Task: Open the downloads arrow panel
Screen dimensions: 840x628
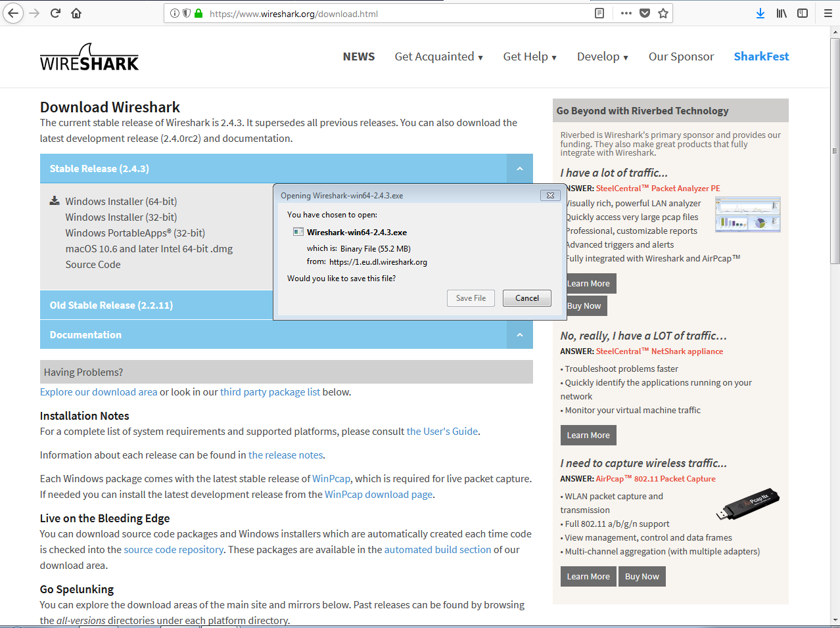Action: (x=760, y=13)
